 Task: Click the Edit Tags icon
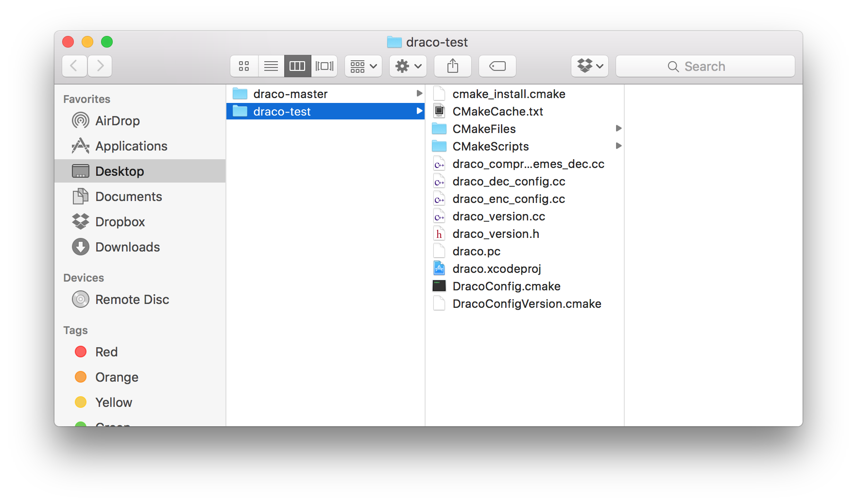[497, 66]
